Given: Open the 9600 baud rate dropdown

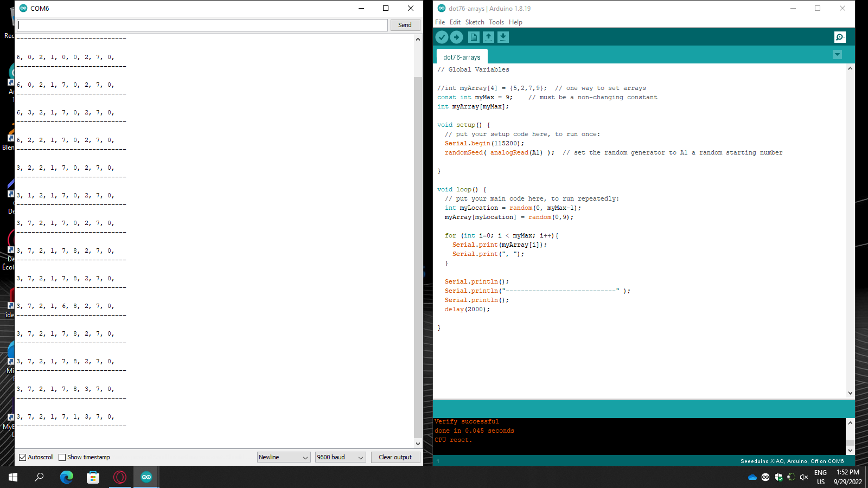Looking at the screenshot, I should (341, 457).
